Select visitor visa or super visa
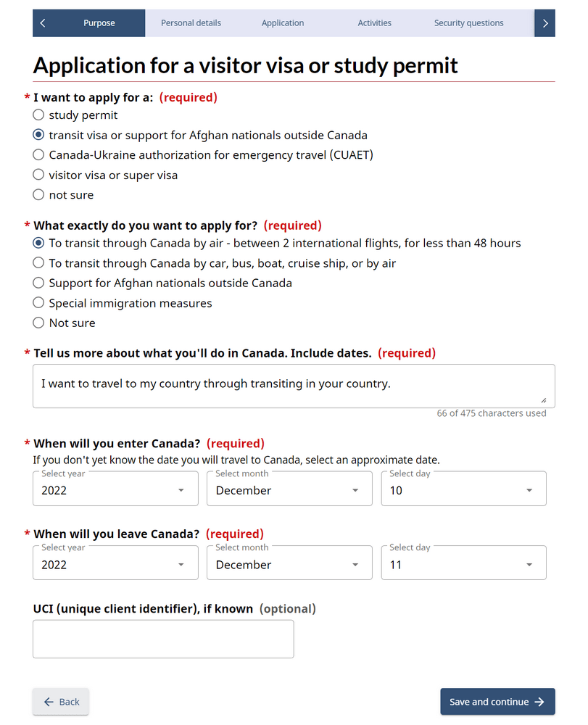 [38, 175]
